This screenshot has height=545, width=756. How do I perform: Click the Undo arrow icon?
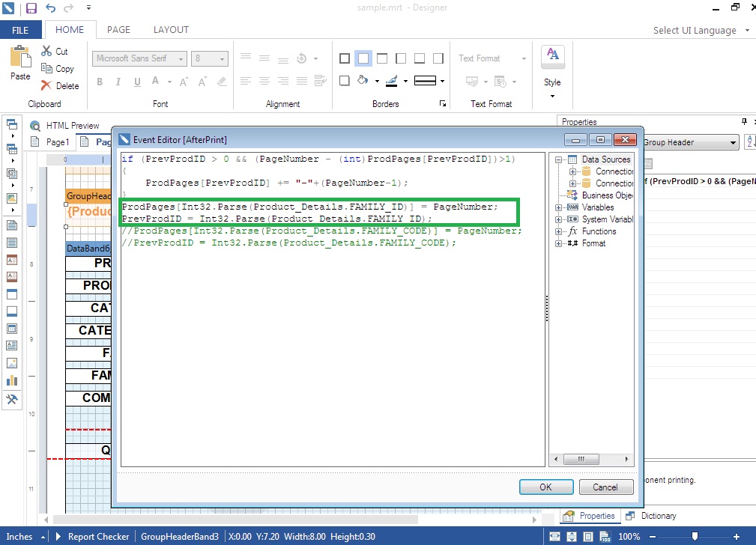51,7
